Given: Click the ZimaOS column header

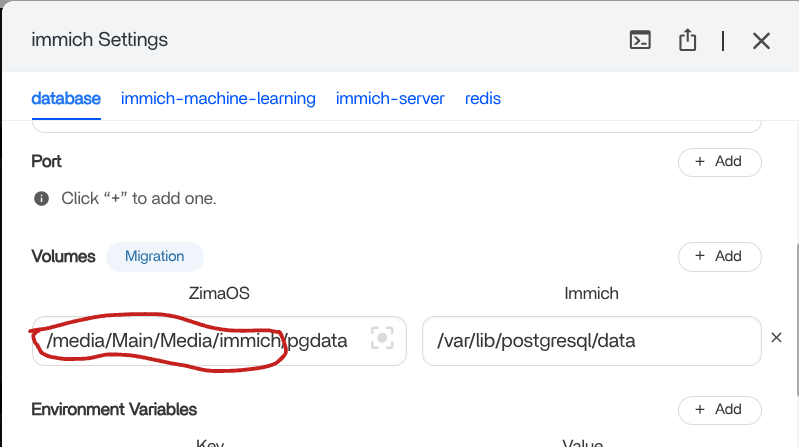Looking at the screenshot, I should pyautogui.click(x=219, y=294).
